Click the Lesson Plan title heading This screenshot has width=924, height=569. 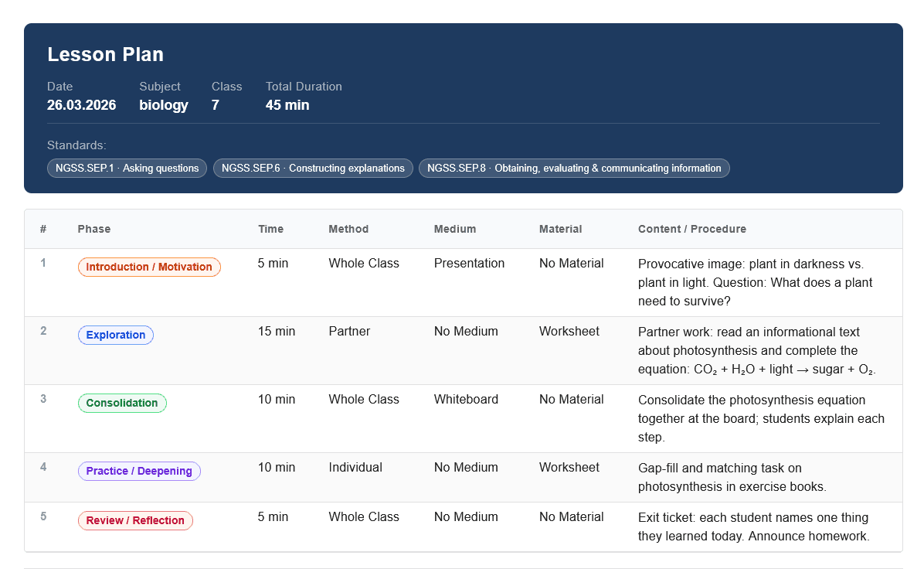[105, 54]
